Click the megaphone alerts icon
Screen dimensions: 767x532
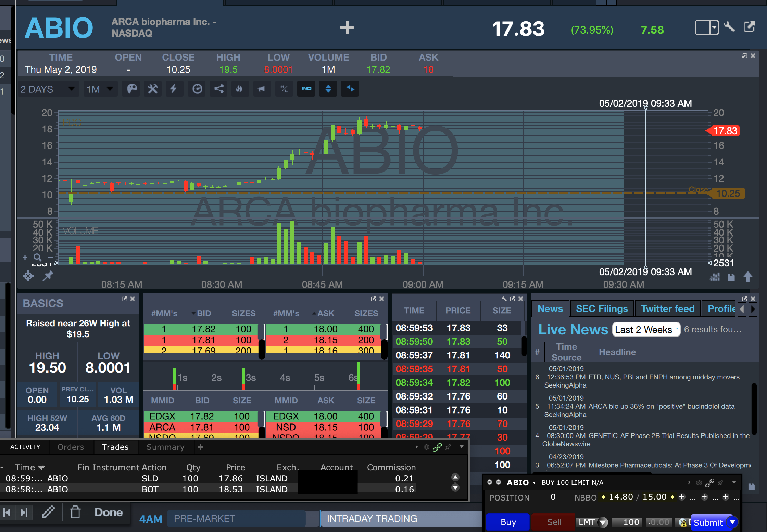coord(262,89)
